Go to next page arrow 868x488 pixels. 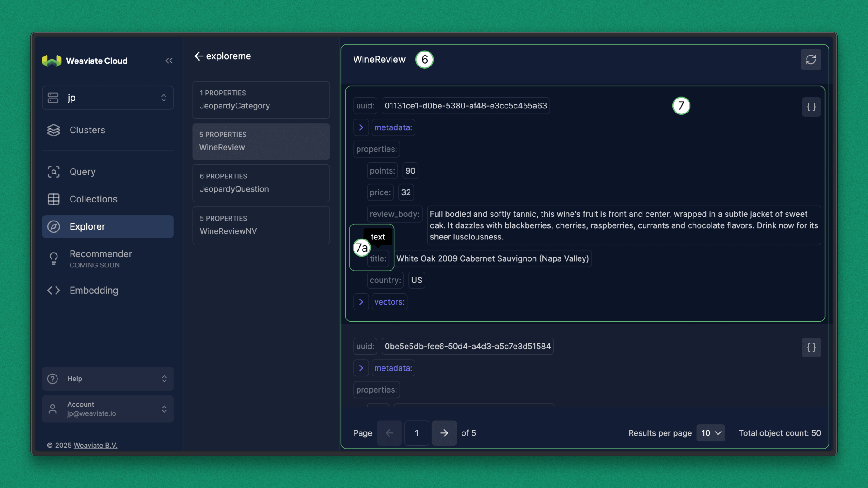click(444, 433)
